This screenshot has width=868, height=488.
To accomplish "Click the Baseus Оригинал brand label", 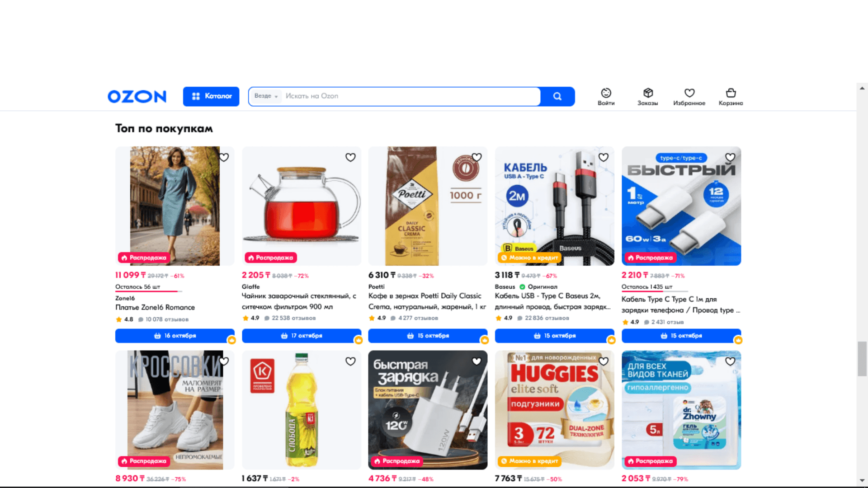I will 526,286.
